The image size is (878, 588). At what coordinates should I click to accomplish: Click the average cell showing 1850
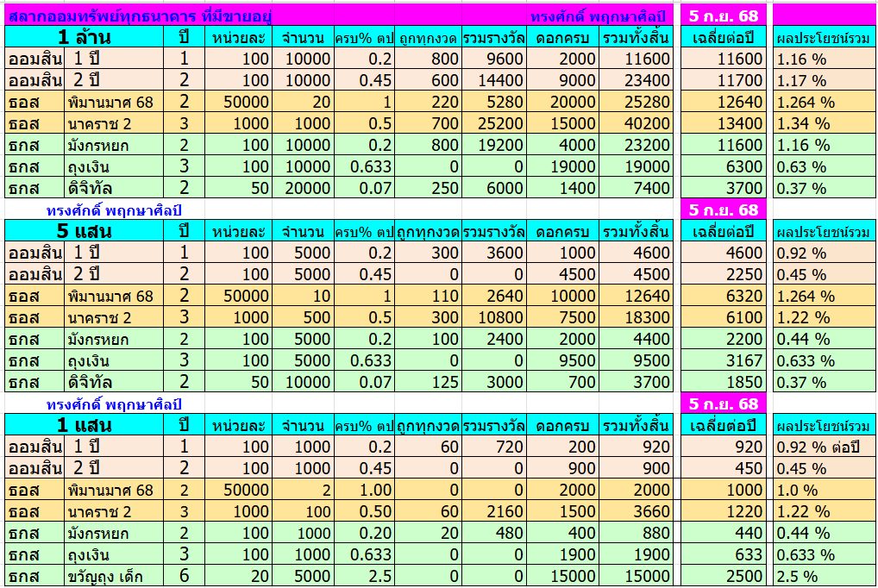pos(723,382)
